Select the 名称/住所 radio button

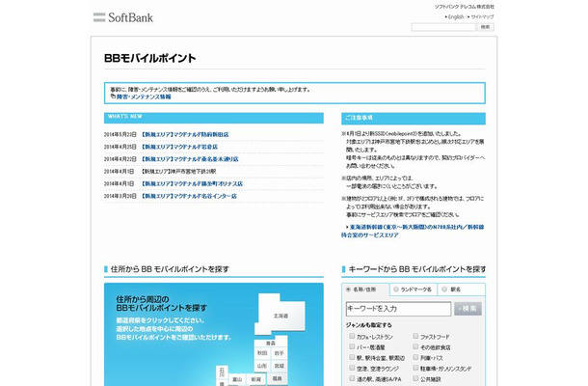348,289
